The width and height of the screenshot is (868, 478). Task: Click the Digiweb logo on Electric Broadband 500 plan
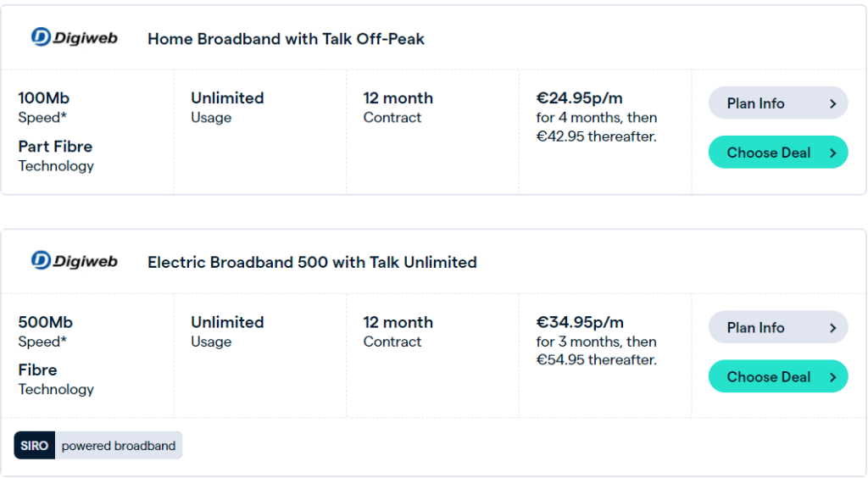[x=74, y=261]
